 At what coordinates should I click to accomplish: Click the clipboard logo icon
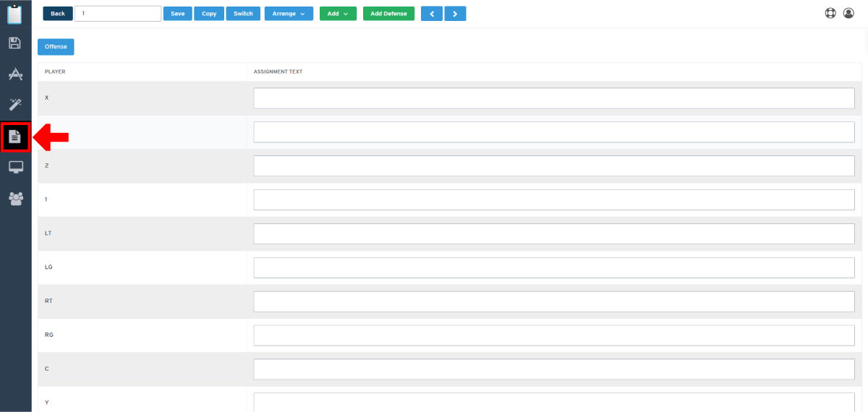click(15, 14)
